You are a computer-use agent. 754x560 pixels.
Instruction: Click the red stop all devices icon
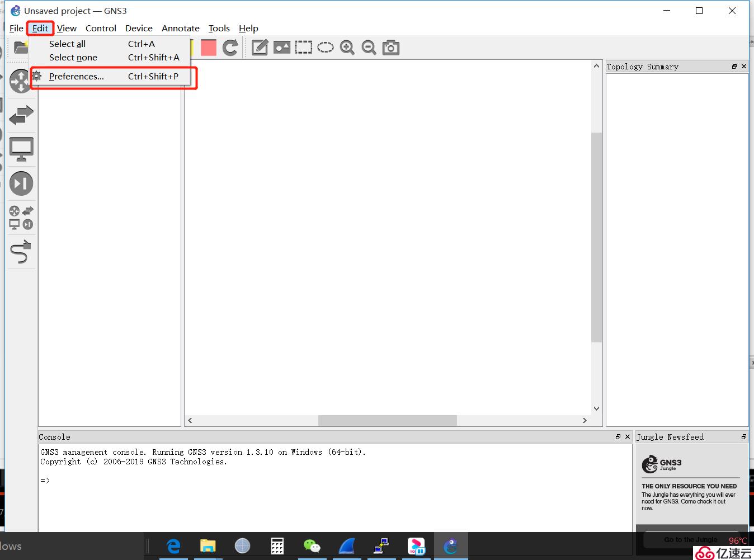coord(208,48)
